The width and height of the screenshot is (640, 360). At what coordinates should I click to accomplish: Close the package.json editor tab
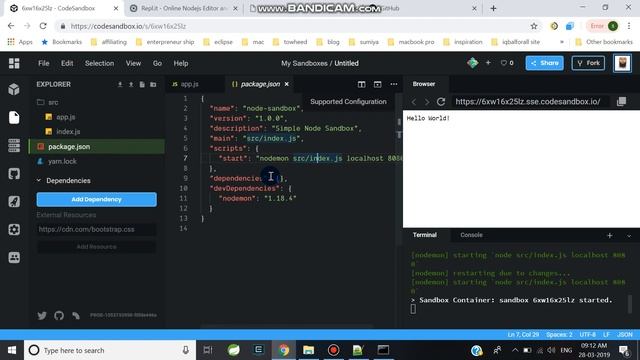click(287, 84)
